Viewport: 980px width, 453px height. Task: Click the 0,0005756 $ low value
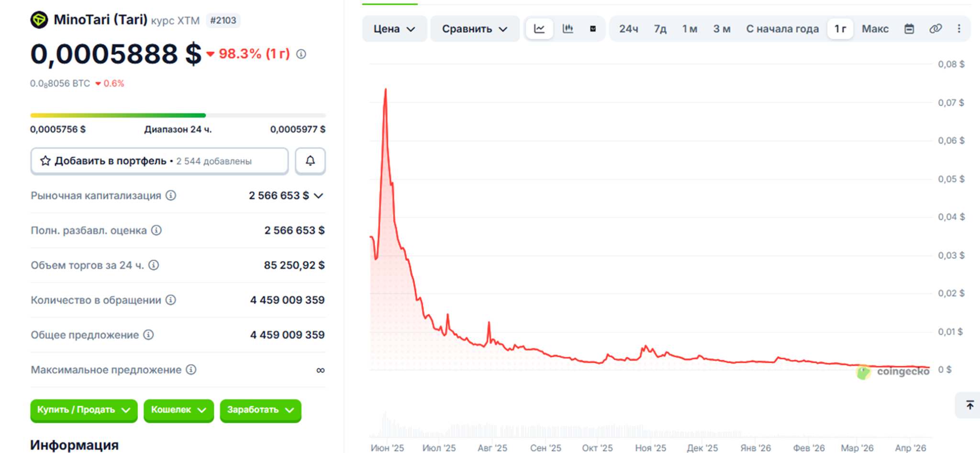58,129
